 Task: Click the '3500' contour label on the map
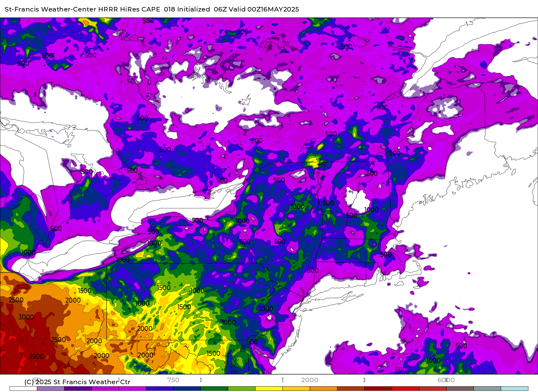36,356
